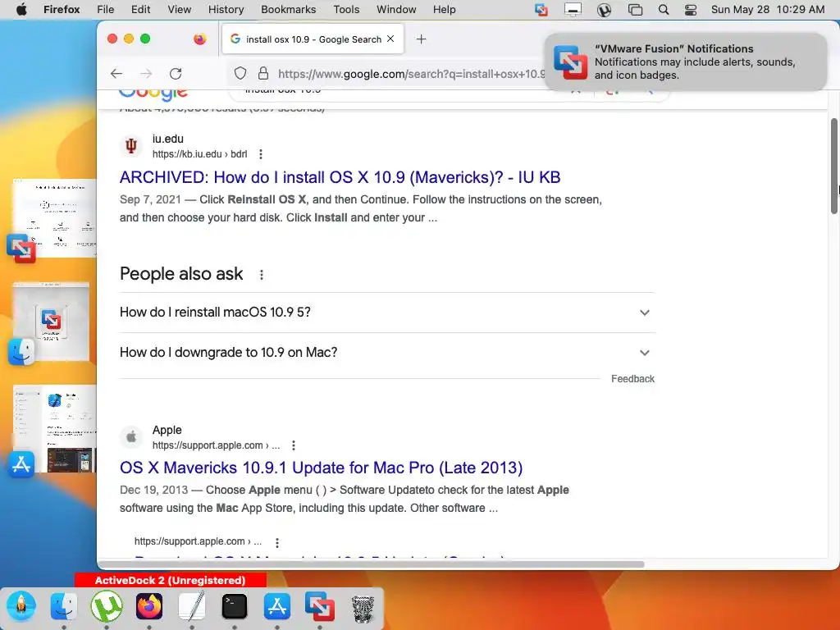Launch uTorrent from the dock
This screenshot has height=630, width=840.
point(107,606)
